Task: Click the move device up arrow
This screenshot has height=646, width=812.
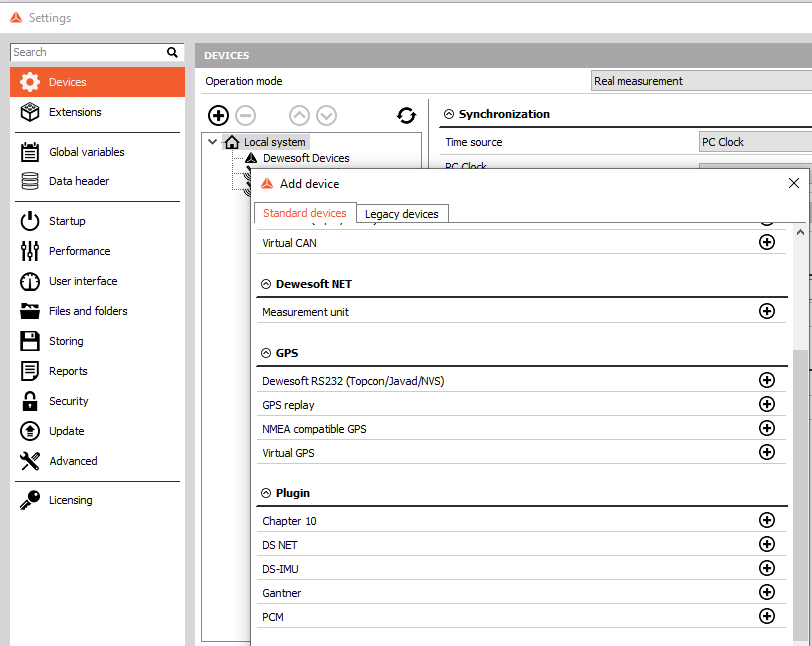Action: point(300,115)
